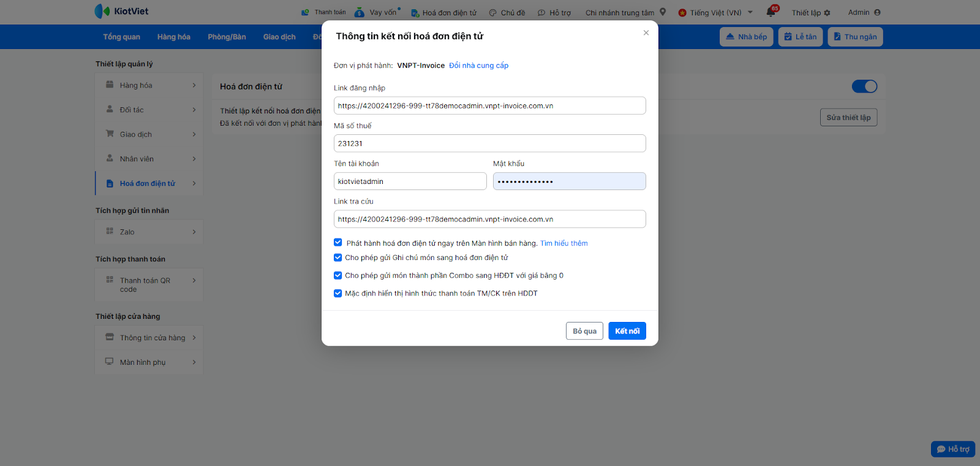Expand the Hàng hóa settings item
The image size is (980, 466).
pos(149,85)
